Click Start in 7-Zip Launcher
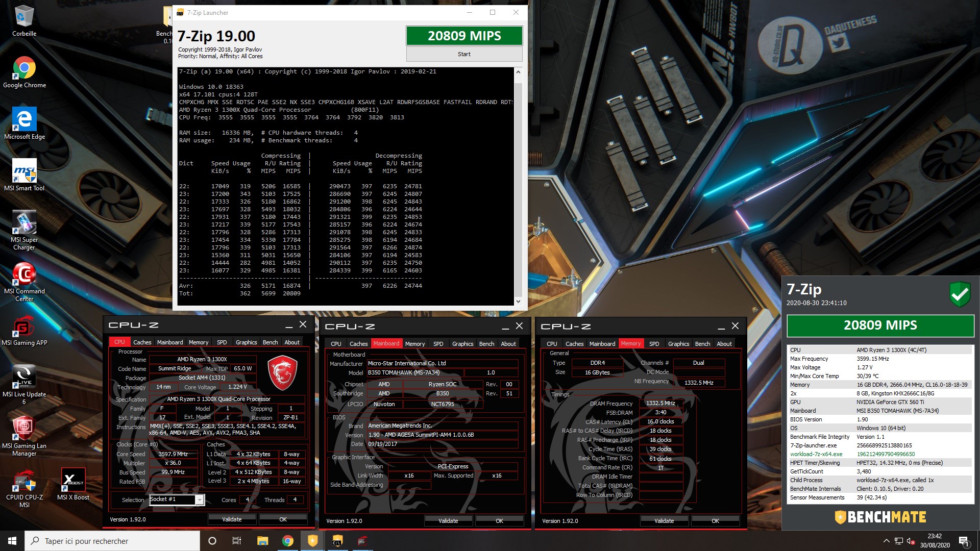 click(x=464, y=54)
